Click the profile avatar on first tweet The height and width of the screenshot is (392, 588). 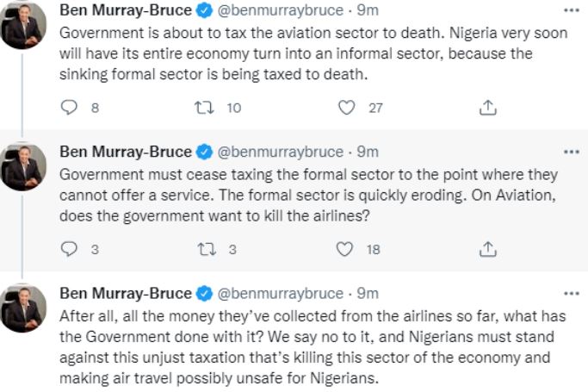pos(23,24)
